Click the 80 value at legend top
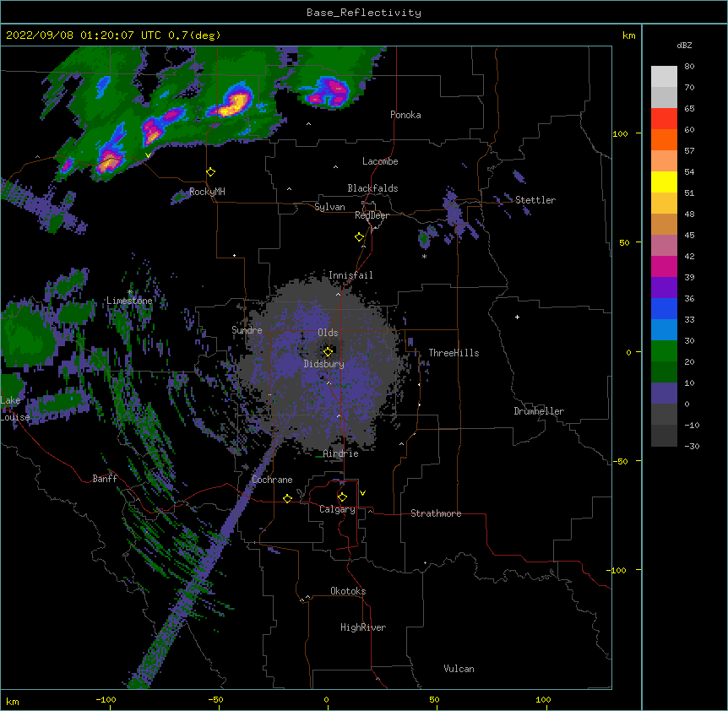Image resolution: width=728 pixels, height=711 pixels. coord(689,67)
